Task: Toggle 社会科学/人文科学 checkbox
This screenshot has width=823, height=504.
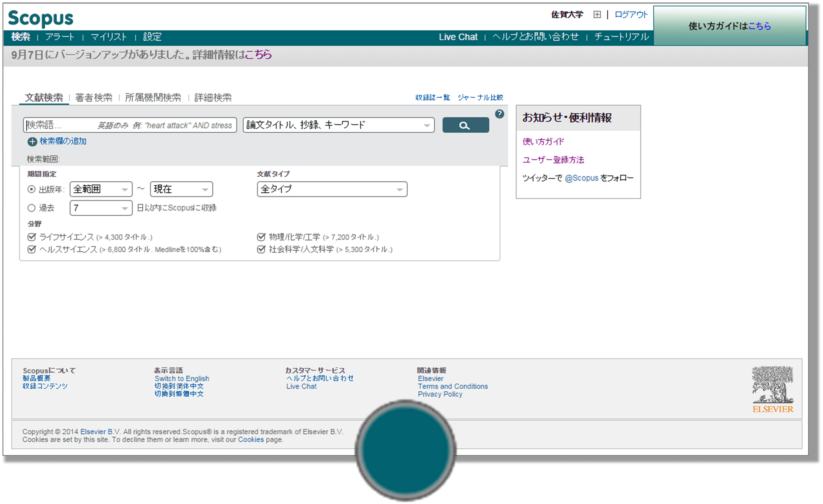Action: point(261,249)
